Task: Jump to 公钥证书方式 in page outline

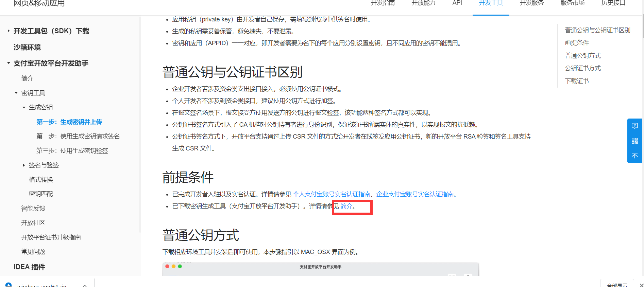Action: click(583, 68)
